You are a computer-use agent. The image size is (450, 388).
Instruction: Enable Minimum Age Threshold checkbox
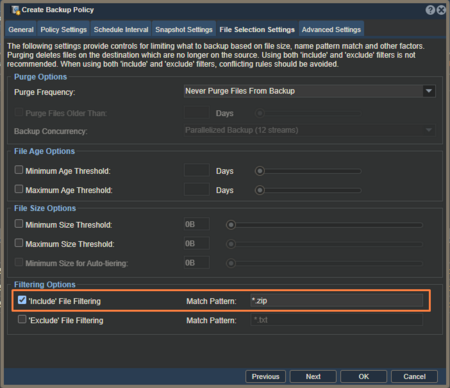19,170
